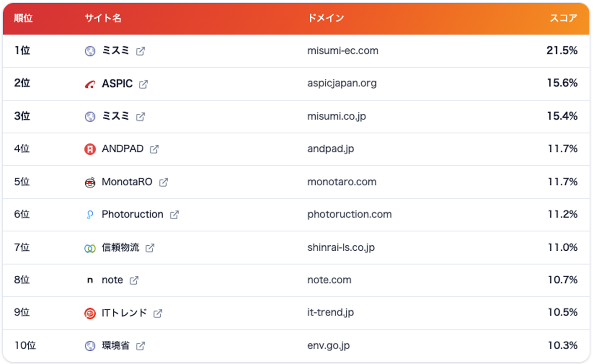594x364 pixels.
Task: Select the スコア column header
Action: (x=563, y=18)
